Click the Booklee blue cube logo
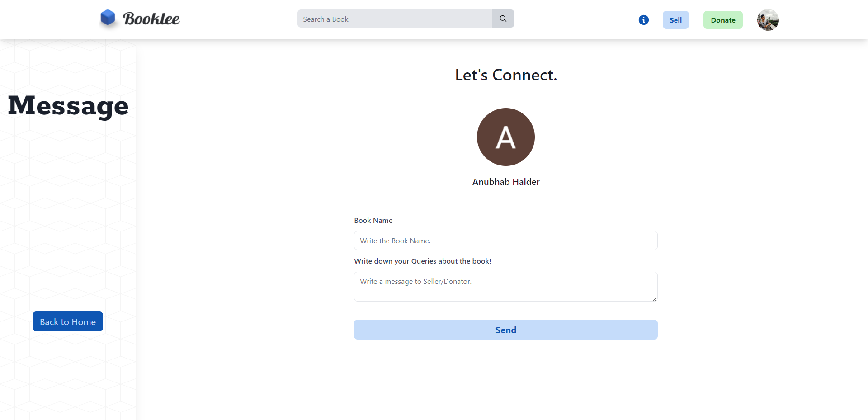Viewport: 868px width, 420px height. (108, 18)
